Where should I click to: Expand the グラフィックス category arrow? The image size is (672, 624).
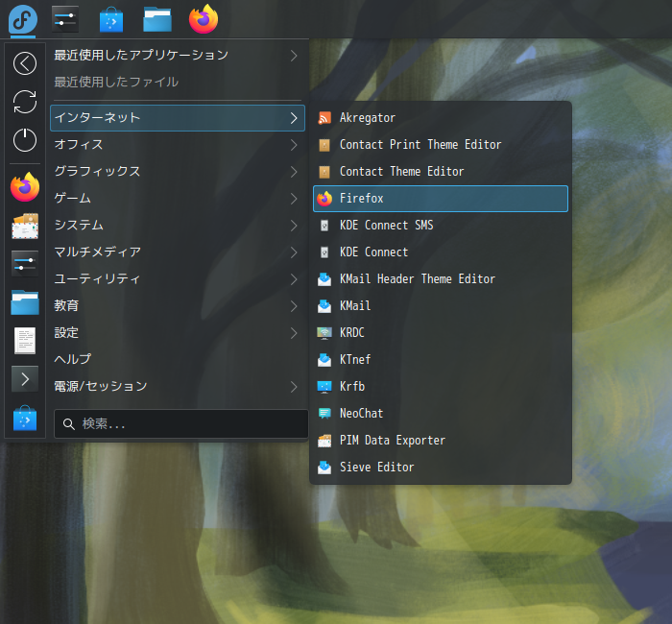(x=294, y=172)
